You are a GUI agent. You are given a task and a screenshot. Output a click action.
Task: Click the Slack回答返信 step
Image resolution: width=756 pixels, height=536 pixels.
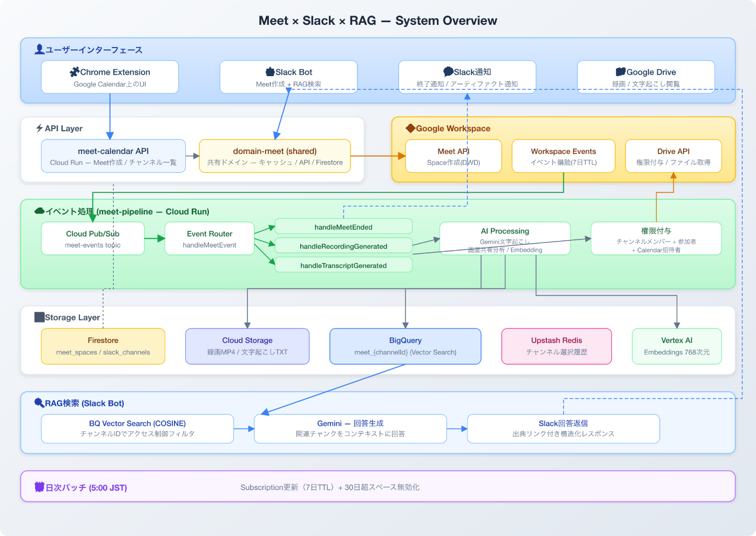[563, 428]
